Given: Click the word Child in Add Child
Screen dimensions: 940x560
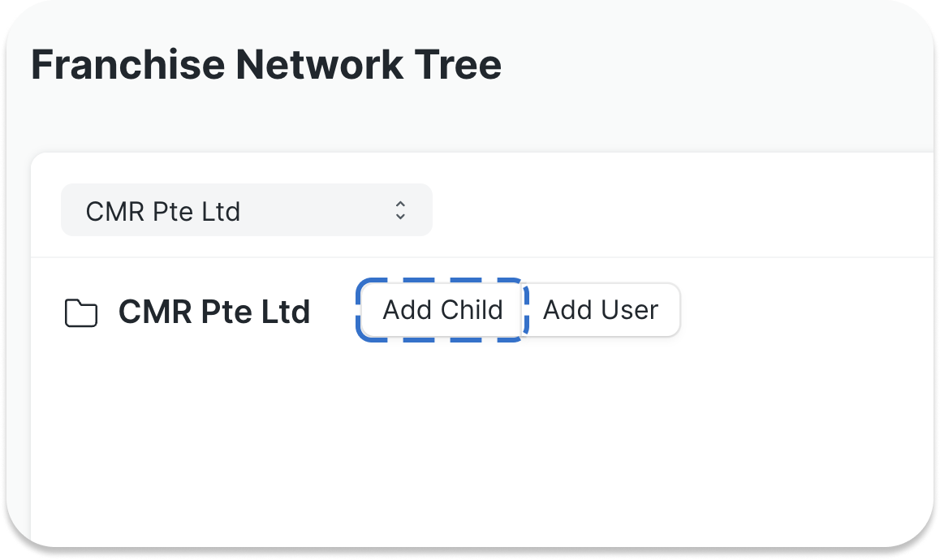Looking at the screenshot, I should (x=472, y=310).
